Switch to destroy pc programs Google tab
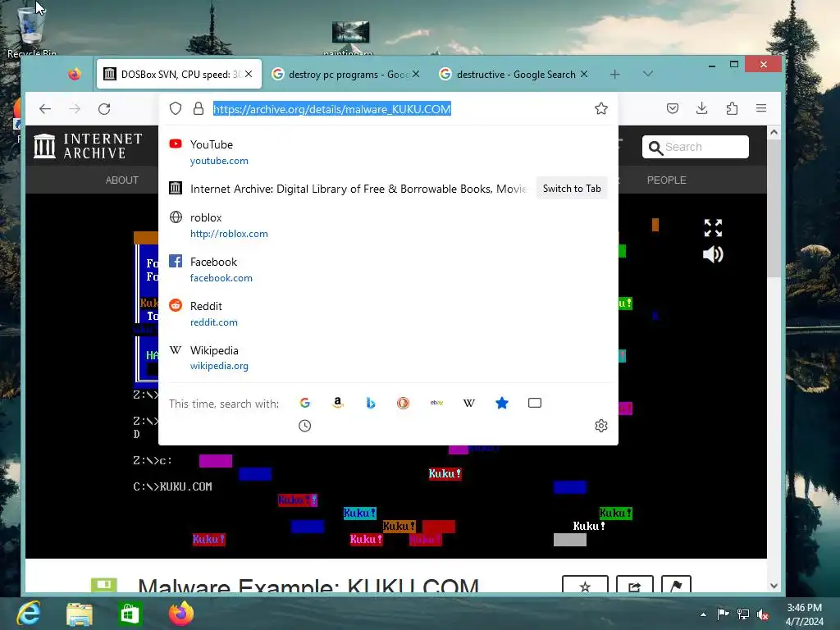Screen dimensions: 840x630 click(x=345, y=75)
